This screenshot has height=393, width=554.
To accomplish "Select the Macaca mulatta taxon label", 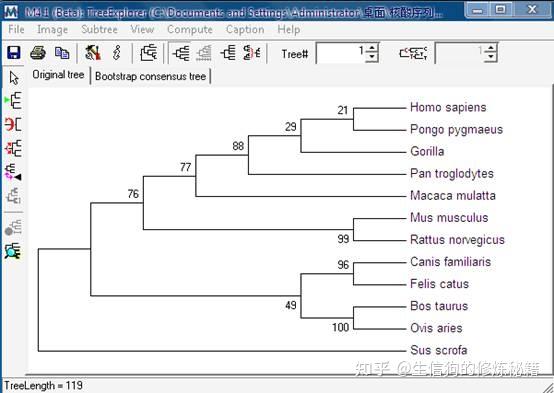I will [x=453, y=196].
